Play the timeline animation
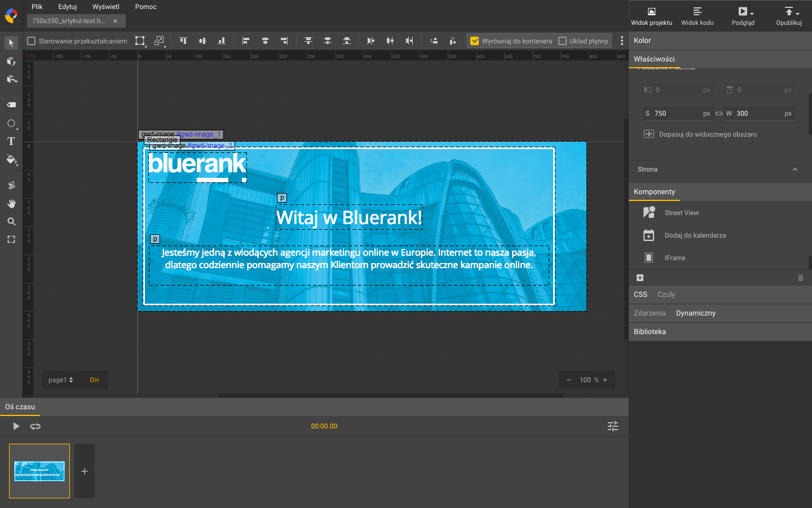 16,426
